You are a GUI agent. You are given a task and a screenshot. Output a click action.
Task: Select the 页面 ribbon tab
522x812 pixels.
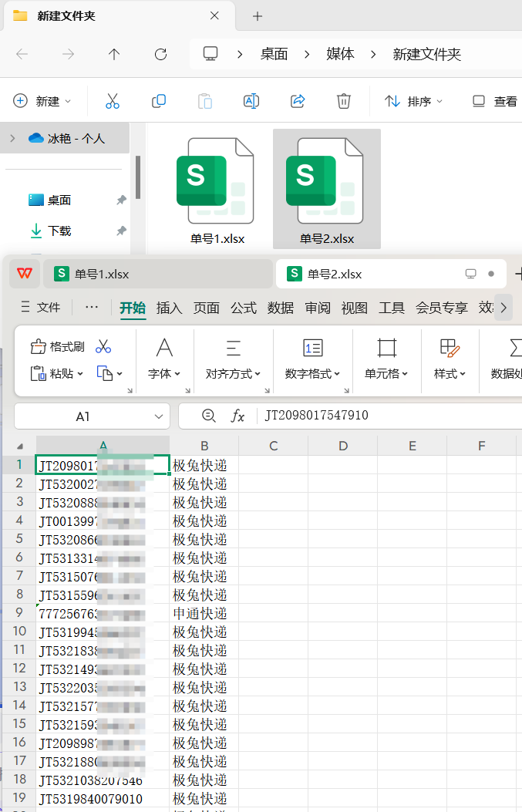pos(206,308)
